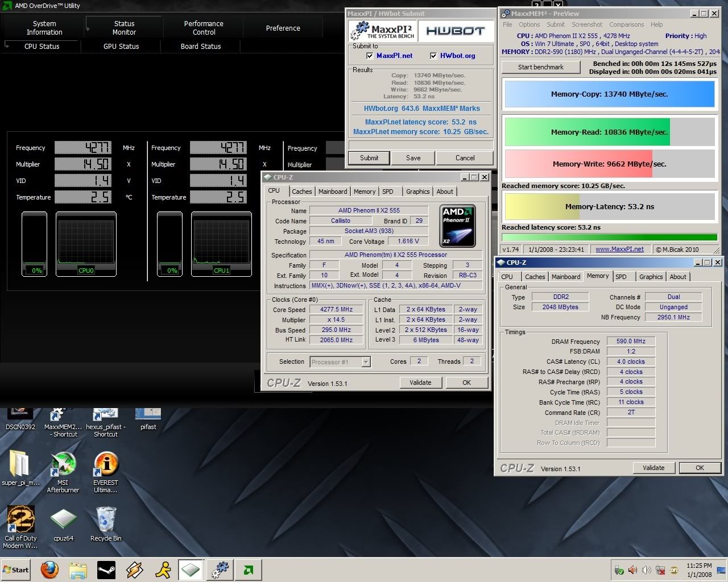Open Graphics tab in CPU-Z memory window
This screenshot has width=728, height=582.
[x=651, y=277]
